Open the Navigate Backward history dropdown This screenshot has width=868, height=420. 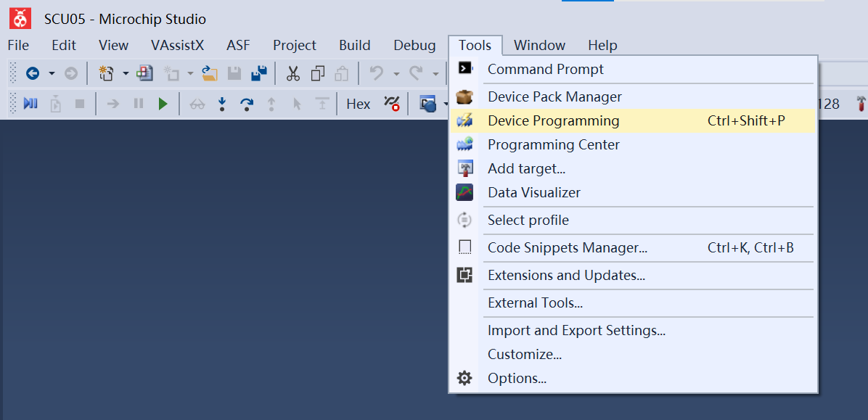coord(52,73)
